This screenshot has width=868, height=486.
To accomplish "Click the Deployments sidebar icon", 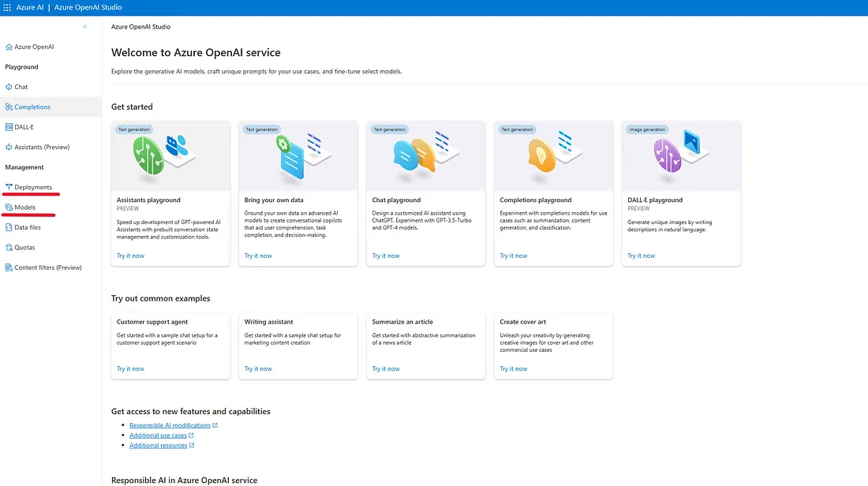I will pyautogui.click(x=9, y=187).
